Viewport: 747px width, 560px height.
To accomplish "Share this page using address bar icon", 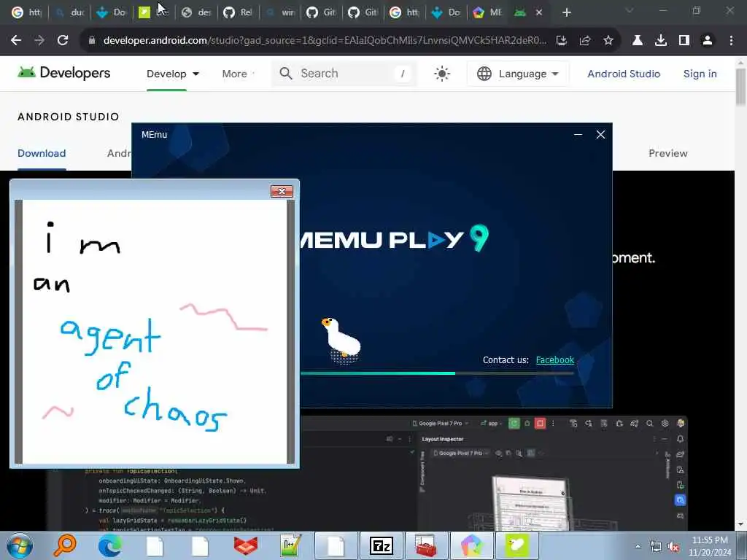I will point(585,41).
